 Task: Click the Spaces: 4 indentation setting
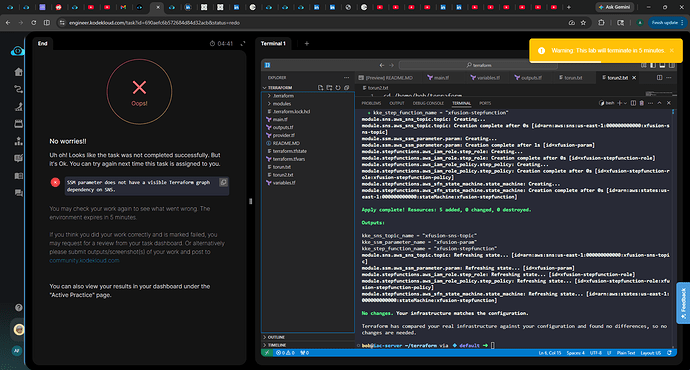[576, 353]
